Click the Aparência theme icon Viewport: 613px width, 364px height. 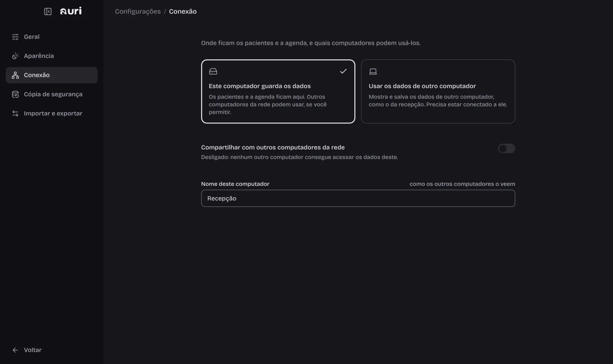click(15, 56)
